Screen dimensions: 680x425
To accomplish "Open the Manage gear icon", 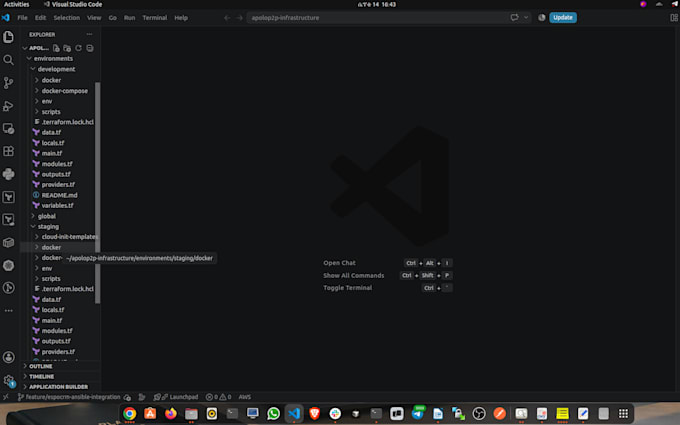I will [x=8, y=381].
